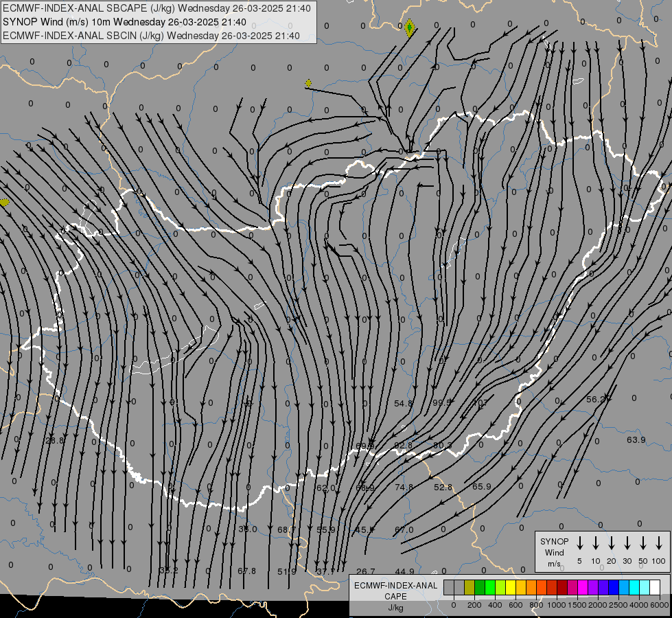672x618 pixels.
Task: Click the 10 m/s wind arrow in legend
Action: [x=596, y=543]
